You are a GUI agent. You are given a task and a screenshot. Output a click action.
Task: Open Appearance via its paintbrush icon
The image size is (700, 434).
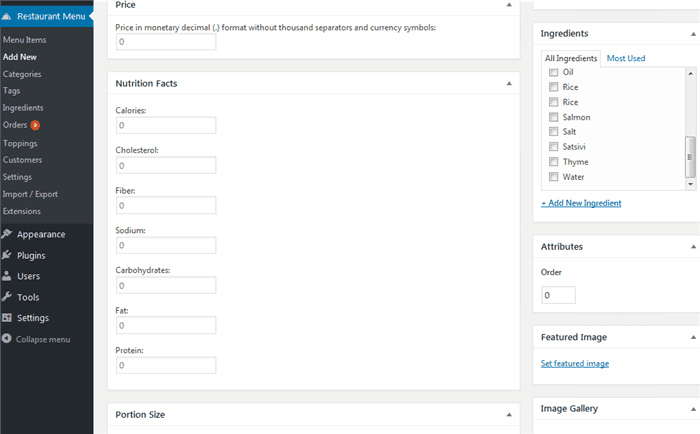8,234
